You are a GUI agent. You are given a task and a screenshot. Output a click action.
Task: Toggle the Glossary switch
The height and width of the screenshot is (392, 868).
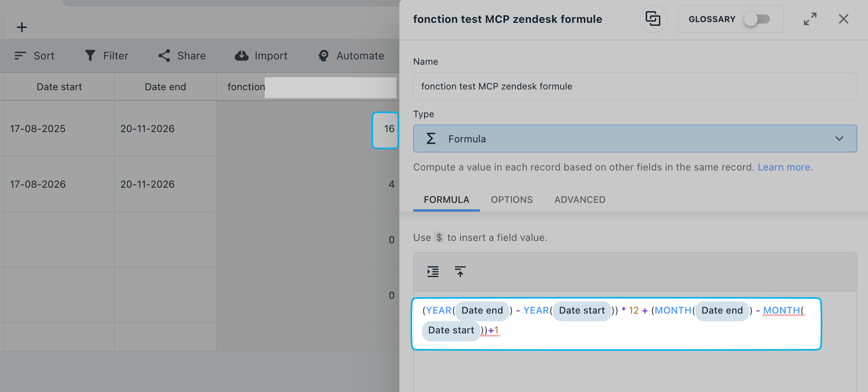(x=757, y=19)
